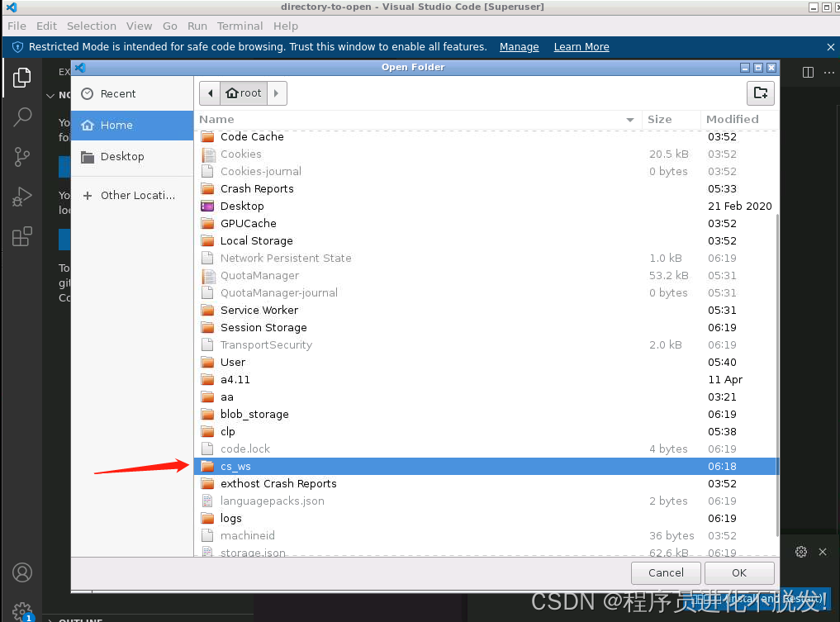
Task: Click the languagepacks.json file row
Action: 486,501
